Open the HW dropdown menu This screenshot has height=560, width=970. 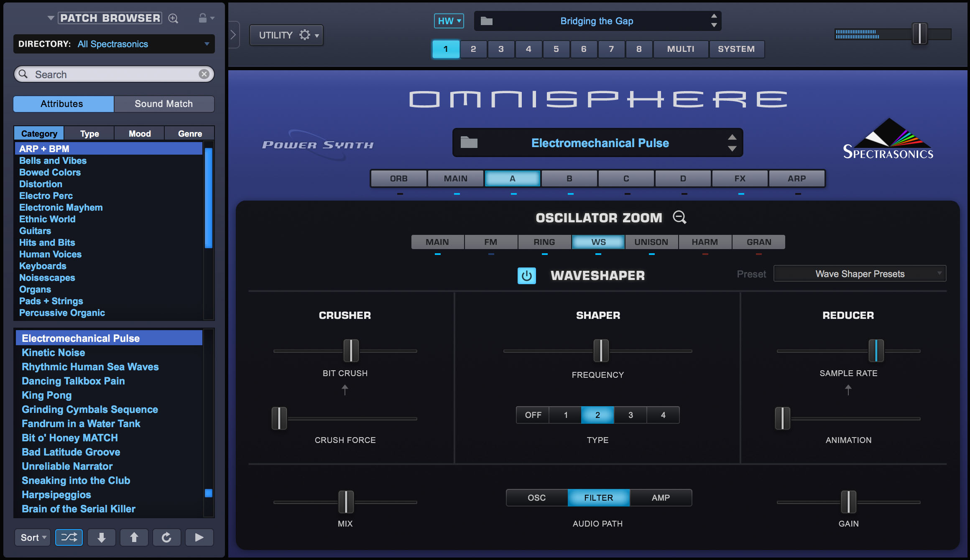click(449, 21)
